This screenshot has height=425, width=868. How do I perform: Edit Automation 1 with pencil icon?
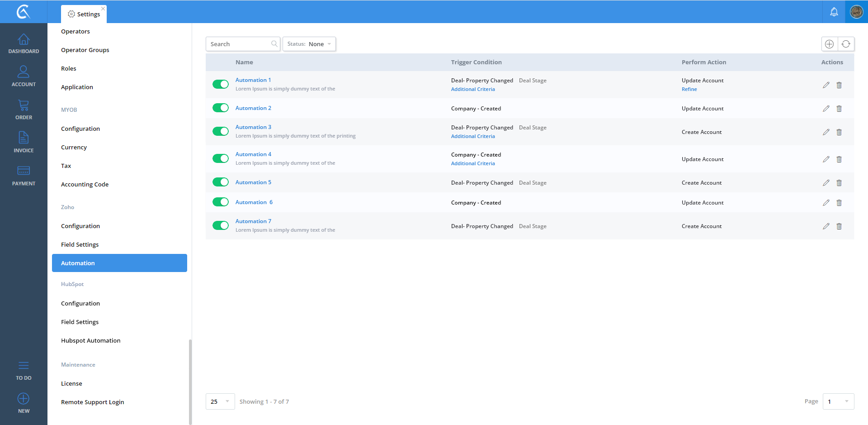(x=826, y=85)
